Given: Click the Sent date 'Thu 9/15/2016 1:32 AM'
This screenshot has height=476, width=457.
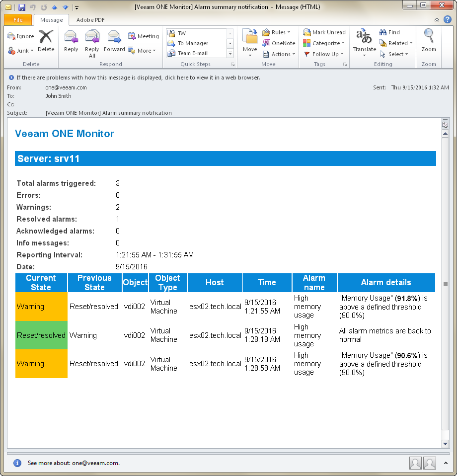Looking at the screenshot, I should pos(420,87).
